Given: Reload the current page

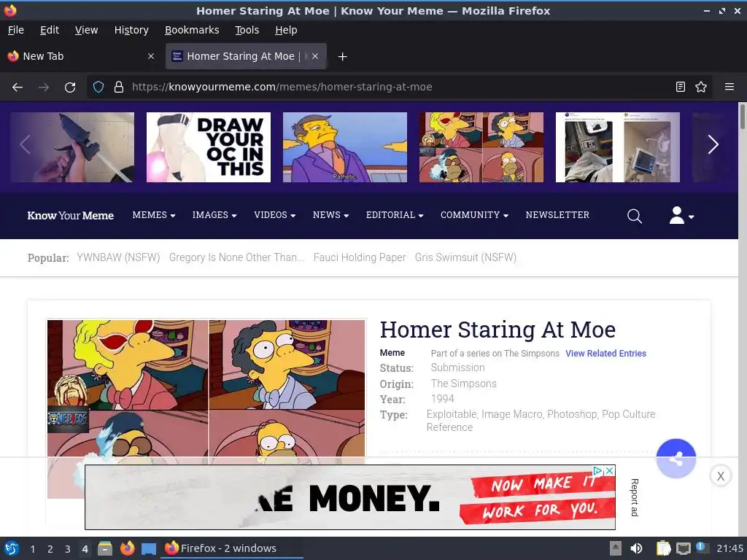Looking at the screenshot, I should 70,87.
